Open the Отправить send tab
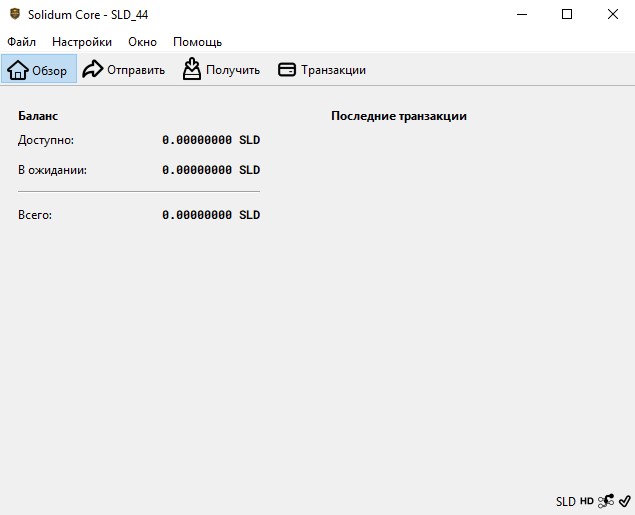Screen dimensions: 635x515 point(124,70)
